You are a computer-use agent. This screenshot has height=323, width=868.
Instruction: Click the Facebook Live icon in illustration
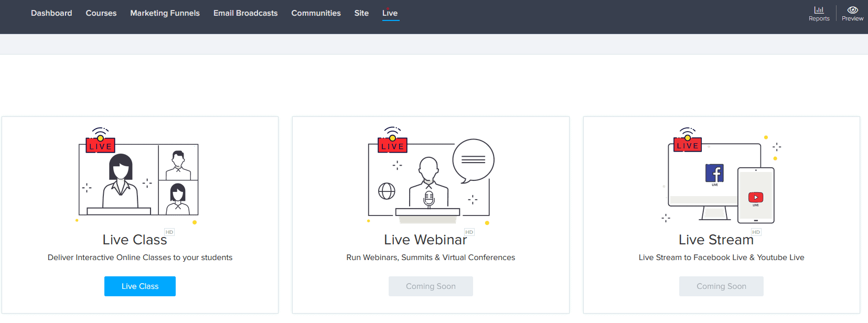click(x=714, y=174)
